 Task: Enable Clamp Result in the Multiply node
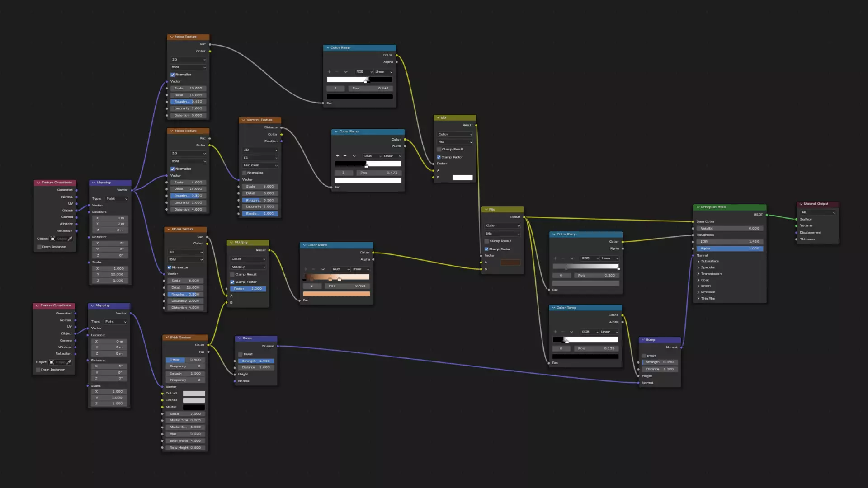[232, 274]
